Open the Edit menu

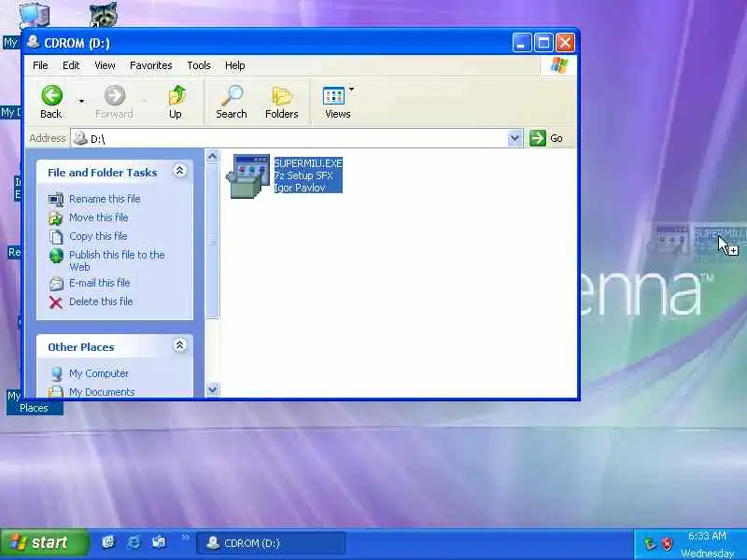point(71,65)
